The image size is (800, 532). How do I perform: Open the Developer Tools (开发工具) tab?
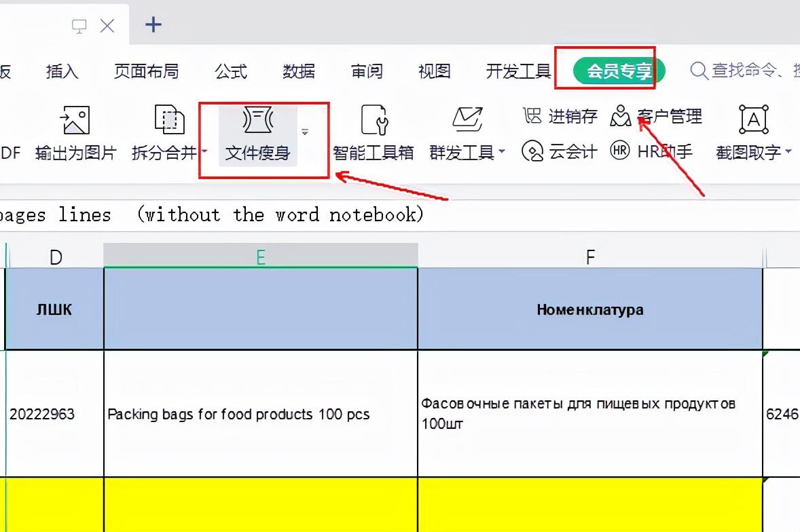(x=518, y=71)
